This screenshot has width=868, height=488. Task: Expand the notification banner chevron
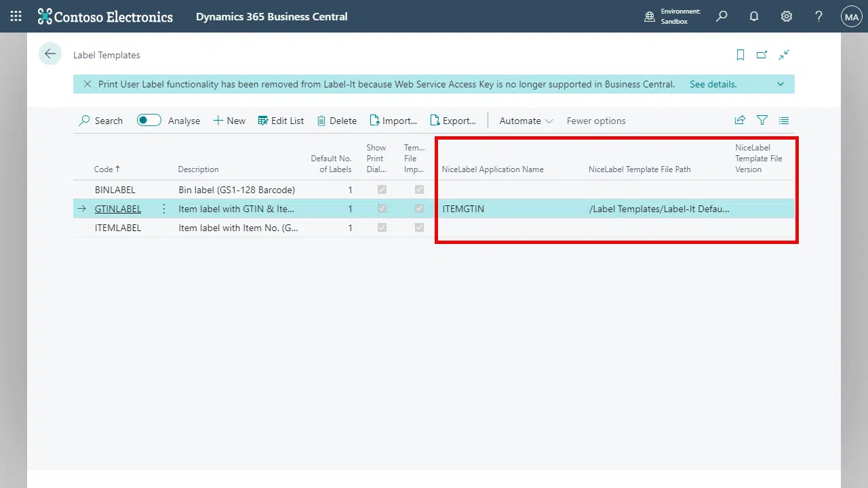coord(781,85)
